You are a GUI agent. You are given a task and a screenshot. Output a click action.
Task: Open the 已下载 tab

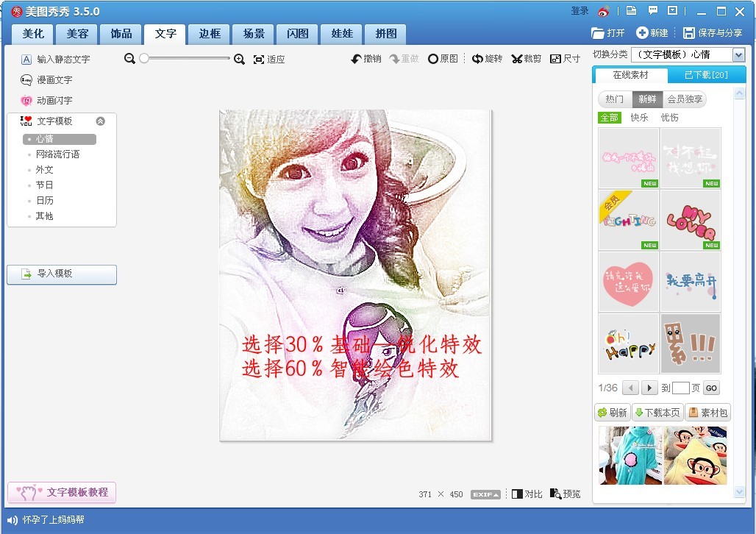click(705, 75)
